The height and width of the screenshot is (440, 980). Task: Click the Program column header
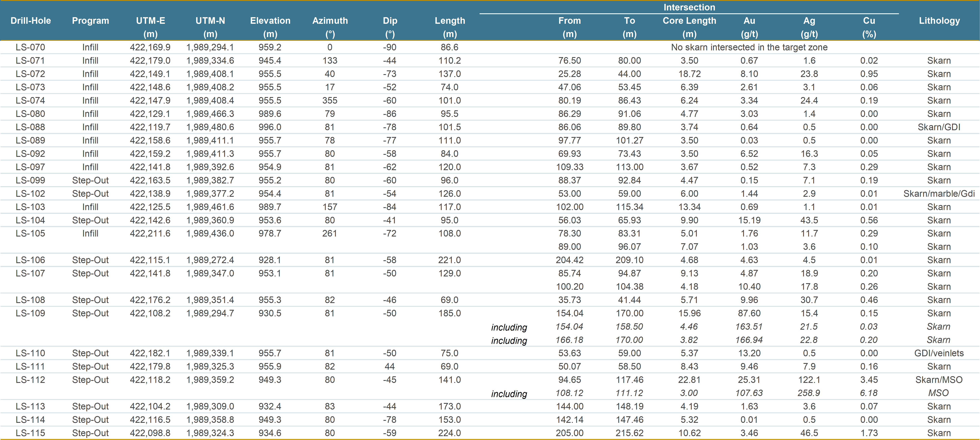[90, 21]
